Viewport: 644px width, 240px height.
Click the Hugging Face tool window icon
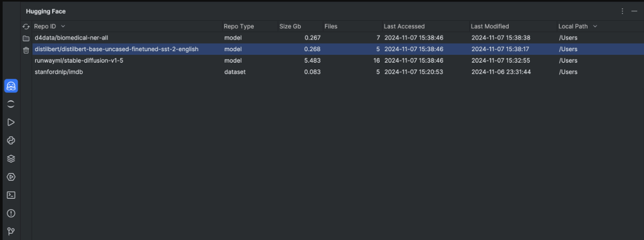coord(11,86)
